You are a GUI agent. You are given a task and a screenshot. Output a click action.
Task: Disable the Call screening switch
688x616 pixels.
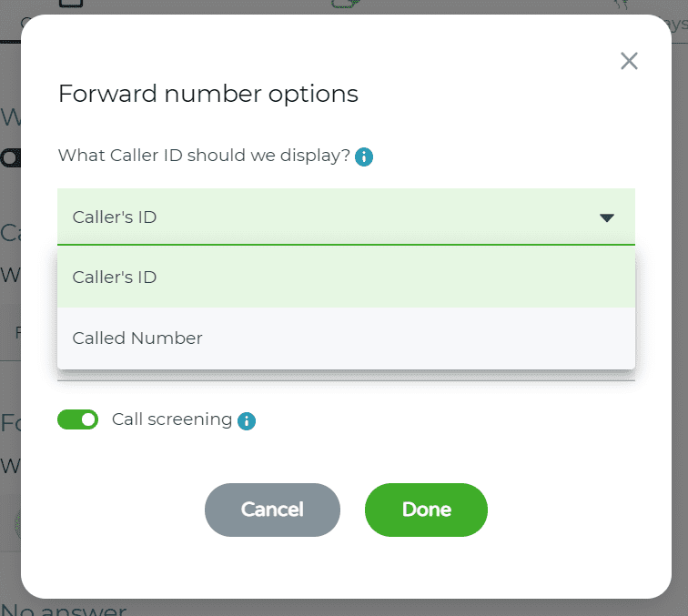pyautogui.click(x=77, y=419)
